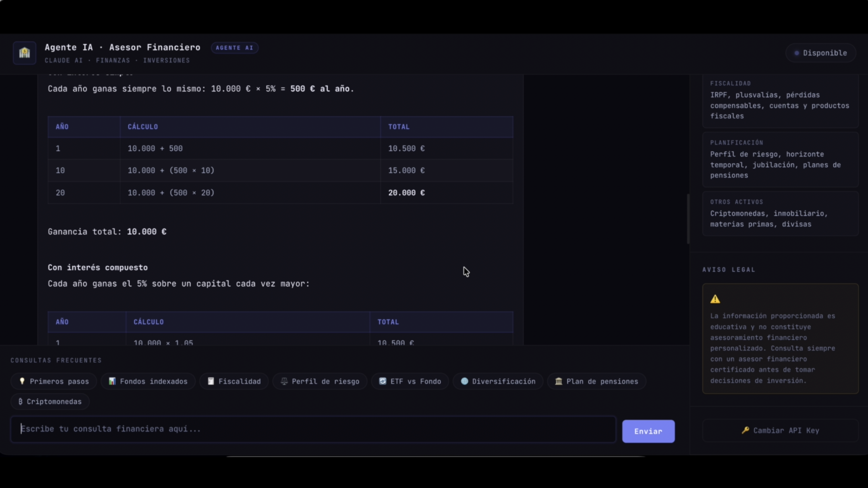Click the bank building app logo icon
The height and width of the screenshot is (488, 868).
point(24,53)
